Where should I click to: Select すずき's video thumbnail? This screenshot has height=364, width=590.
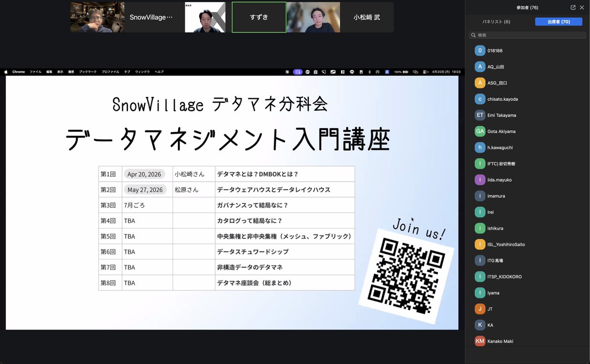tap(259, 16)
